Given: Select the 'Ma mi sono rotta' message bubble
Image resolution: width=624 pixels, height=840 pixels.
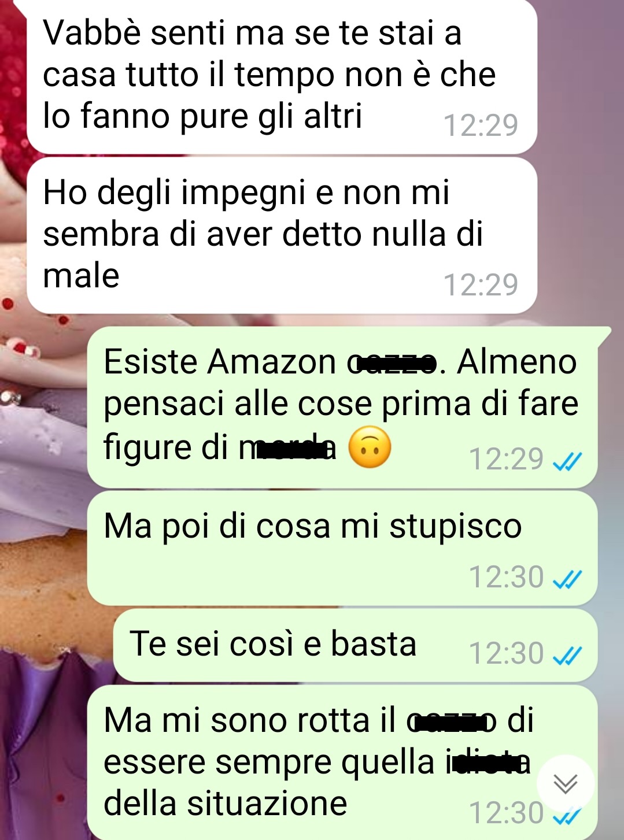Looking at the screenshot, I should [342, 762].
